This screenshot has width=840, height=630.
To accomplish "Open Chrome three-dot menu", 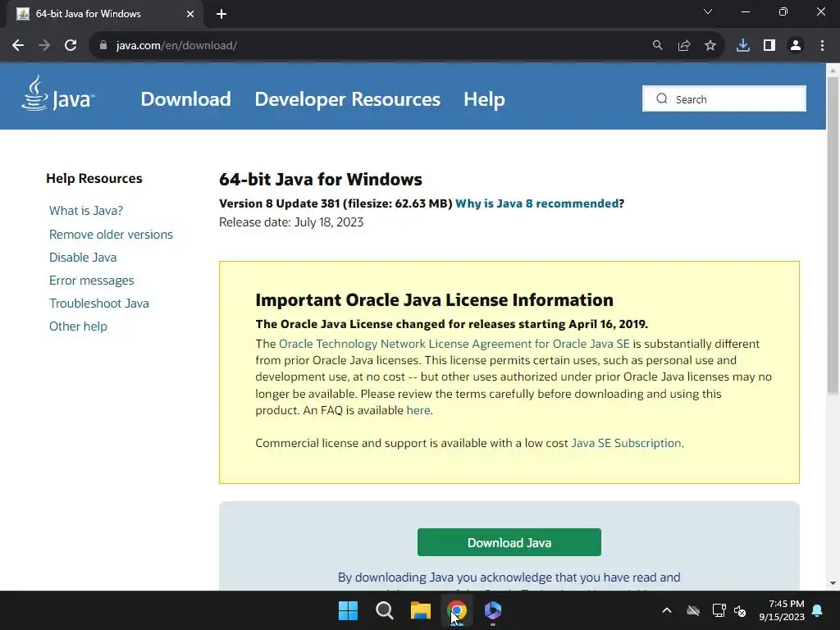I will pyautogui.click(x=822, y=46).
